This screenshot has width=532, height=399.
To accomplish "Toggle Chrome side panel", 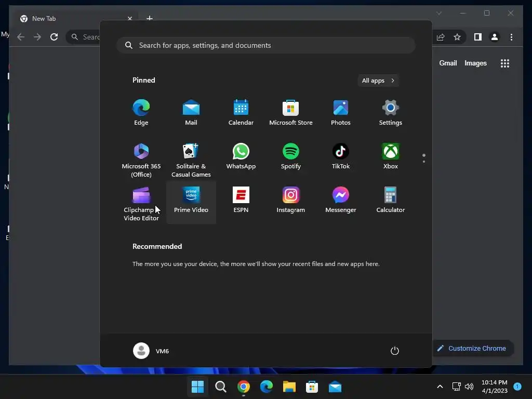I will 478,37.
